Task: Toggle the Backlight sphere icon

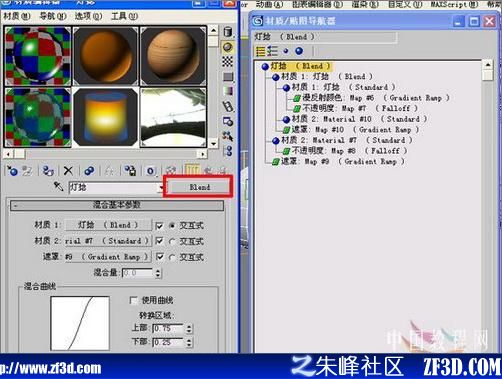Action: 228,47
